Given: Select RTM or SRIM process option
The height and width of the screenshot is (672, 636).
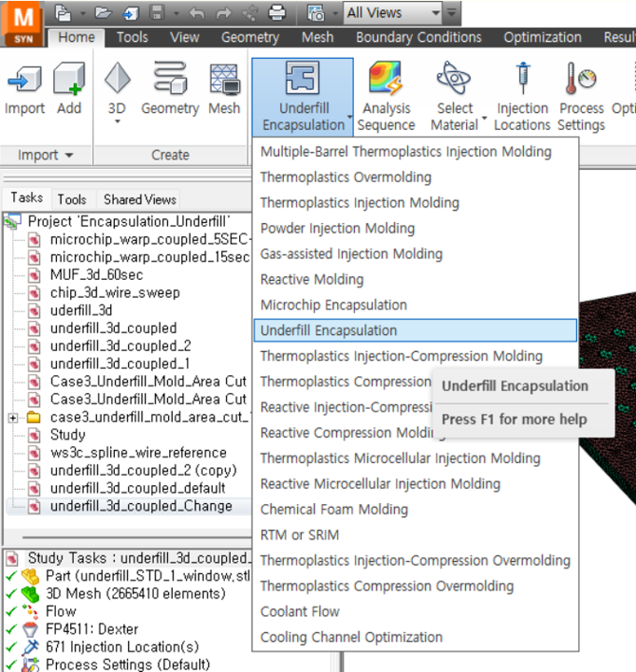Looking at the screenshot, I should [x=299, y=535].
